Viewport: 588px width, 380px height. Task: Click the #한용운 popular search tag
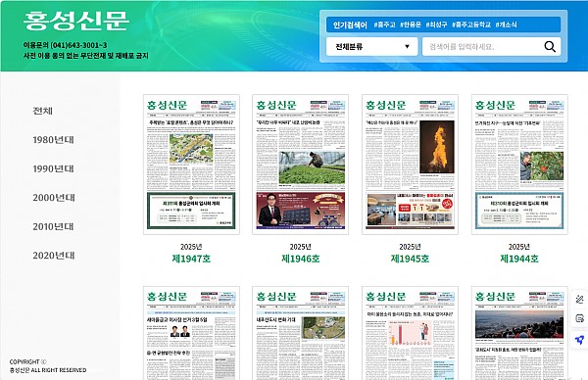click(411, 24)
